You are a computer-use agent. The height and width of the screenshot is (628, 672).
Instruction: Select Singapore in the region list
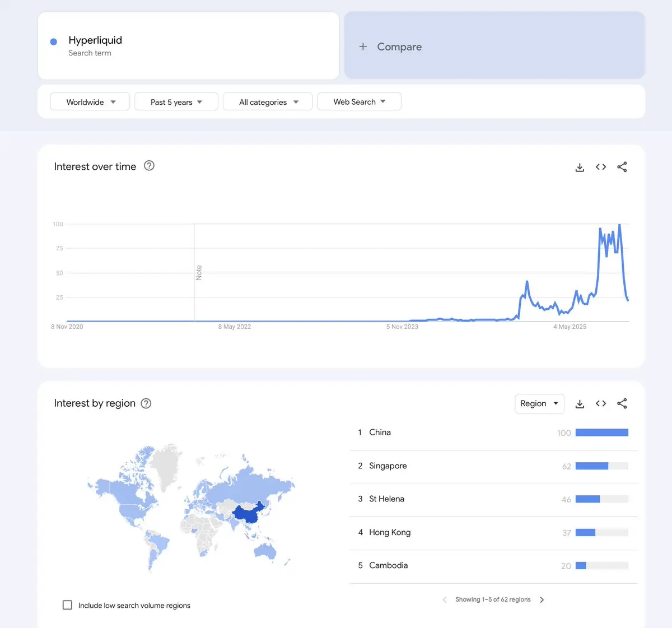pyautogui.click(x=388, y=466)
